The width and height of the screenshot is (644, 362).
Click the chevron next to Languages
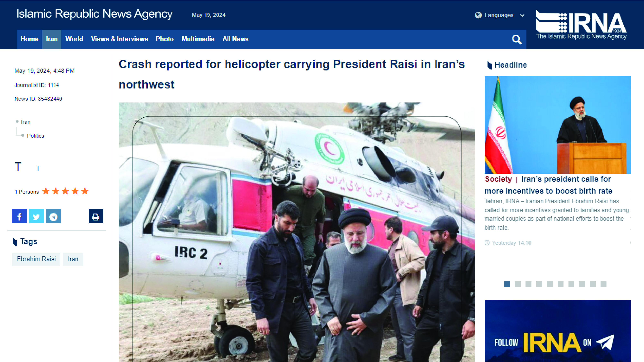tap(522, 15)
